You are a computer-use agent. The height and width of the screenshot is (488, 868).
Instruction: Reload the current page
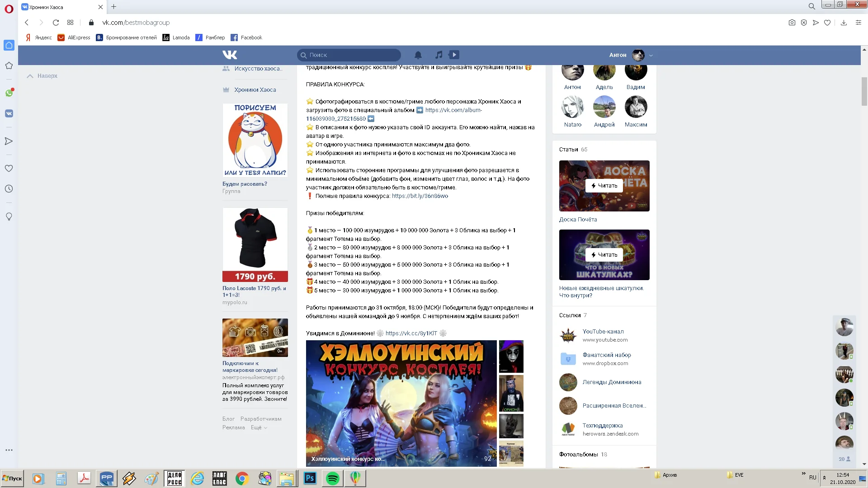(56, 23)
